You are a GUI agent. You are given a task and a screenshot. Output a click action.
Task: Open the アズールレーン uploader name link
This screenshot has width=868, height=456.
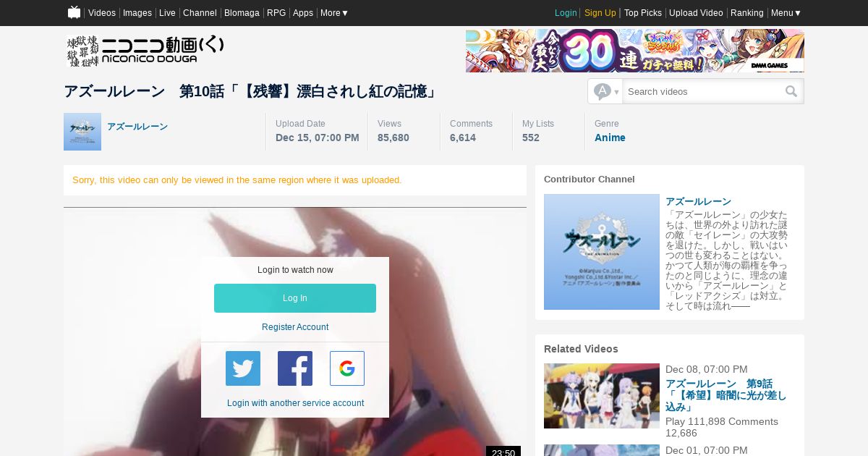[137, 127]
